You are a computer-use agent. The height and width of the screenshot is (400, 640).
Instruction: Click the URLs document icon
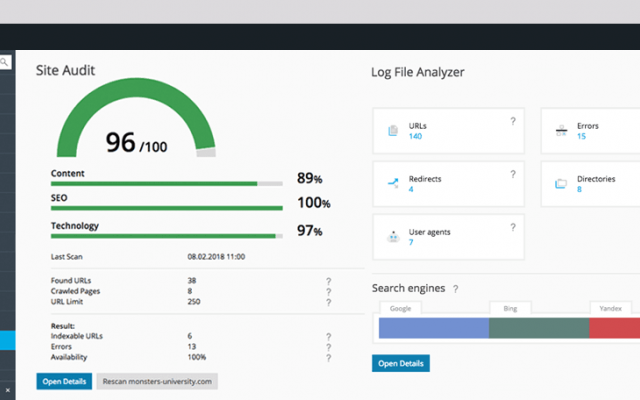pyautogui.click(x=393, y=131)
